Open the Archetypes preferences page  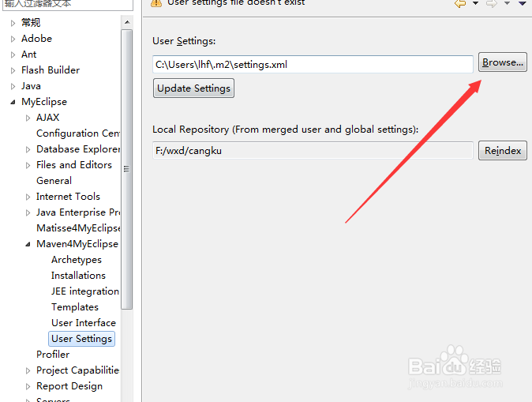(77, 259)
